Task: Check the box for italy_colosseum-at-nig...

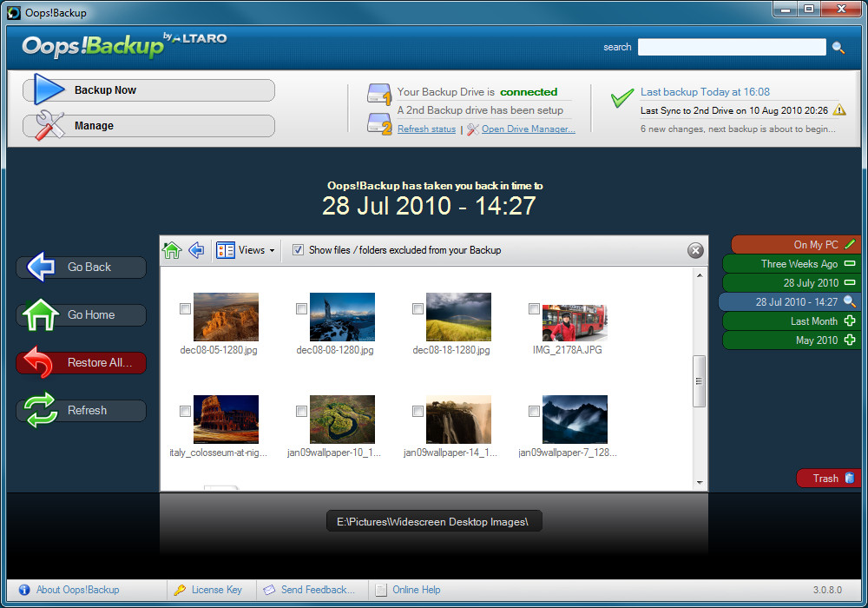Action: coord(185,411)
